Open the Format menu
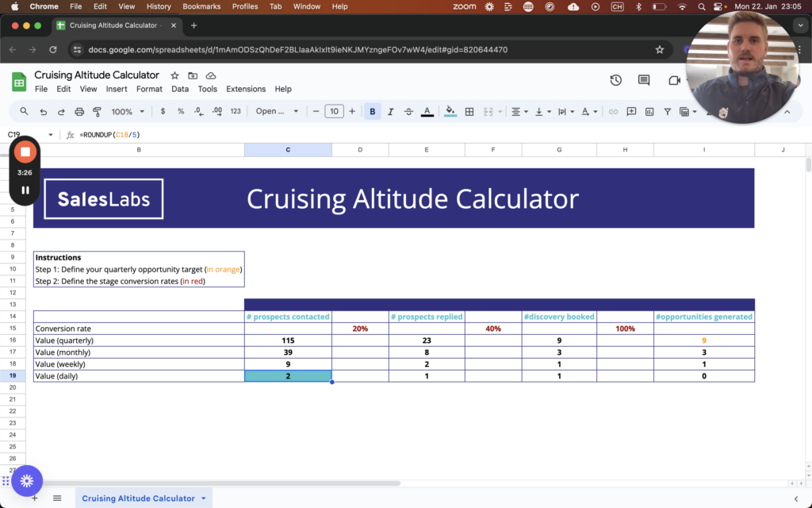 (x=149, y=89)
